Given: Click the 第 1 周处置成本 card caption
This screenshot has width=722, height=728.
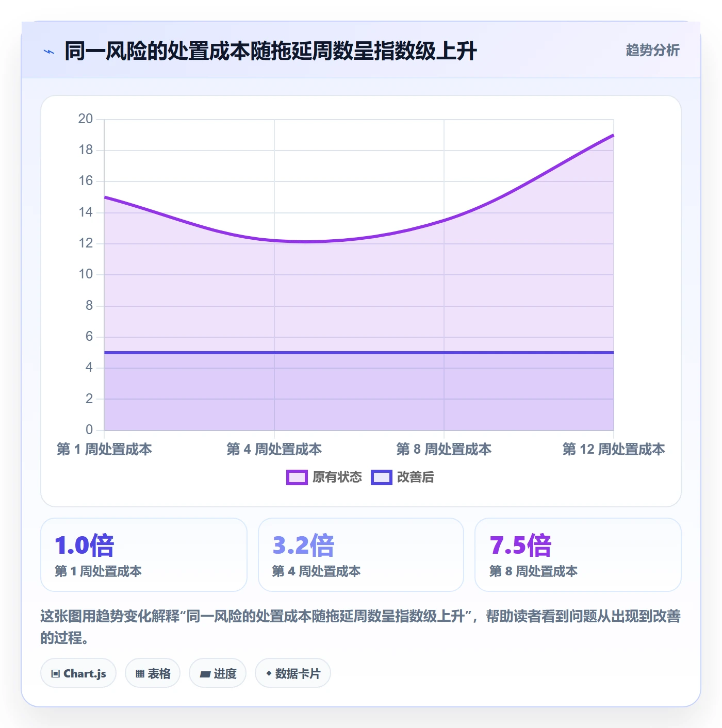Looking at the screenshot, I should pyautogui.click(x=98, y=571).
